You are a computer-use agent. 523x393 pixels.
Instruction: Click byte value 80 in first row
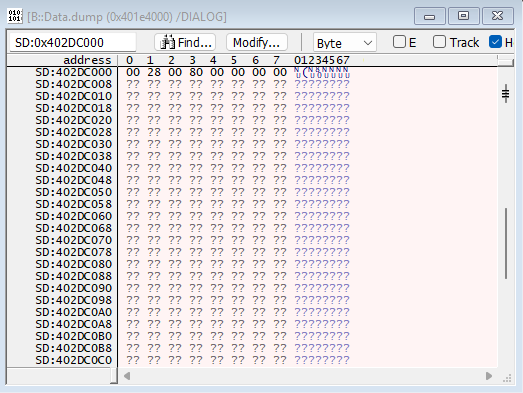196,72
